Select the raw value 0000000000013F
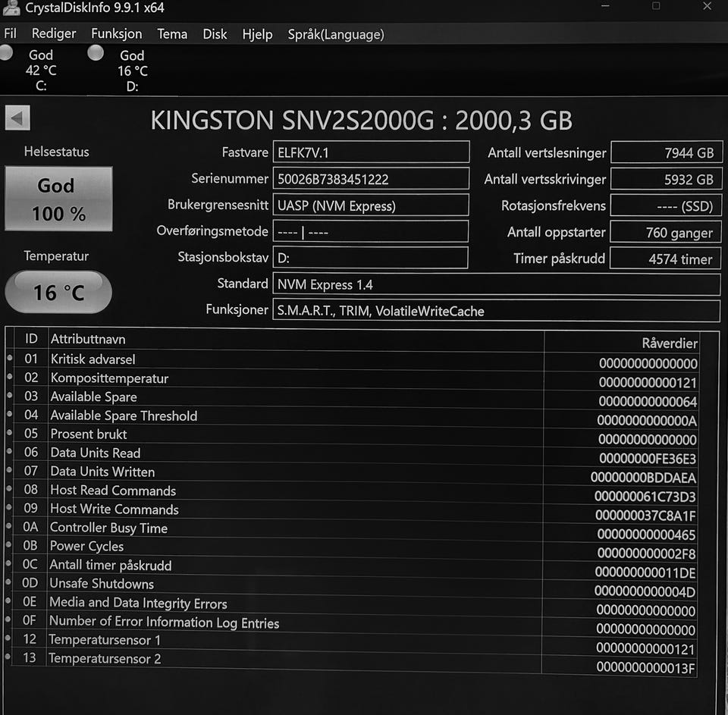The width and height of the screenshot is (728, 715). click(x=645, y=668)
